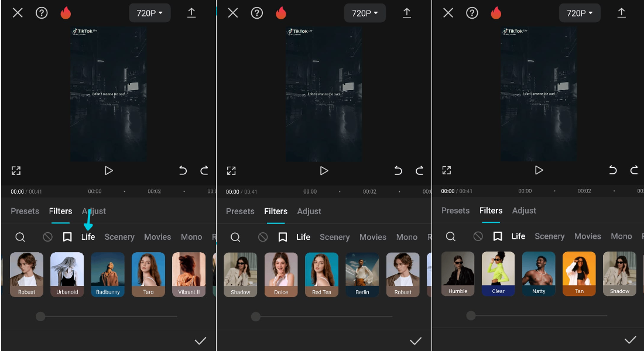
Task: Open filter search in the right screen
Action: coord(451,236)
